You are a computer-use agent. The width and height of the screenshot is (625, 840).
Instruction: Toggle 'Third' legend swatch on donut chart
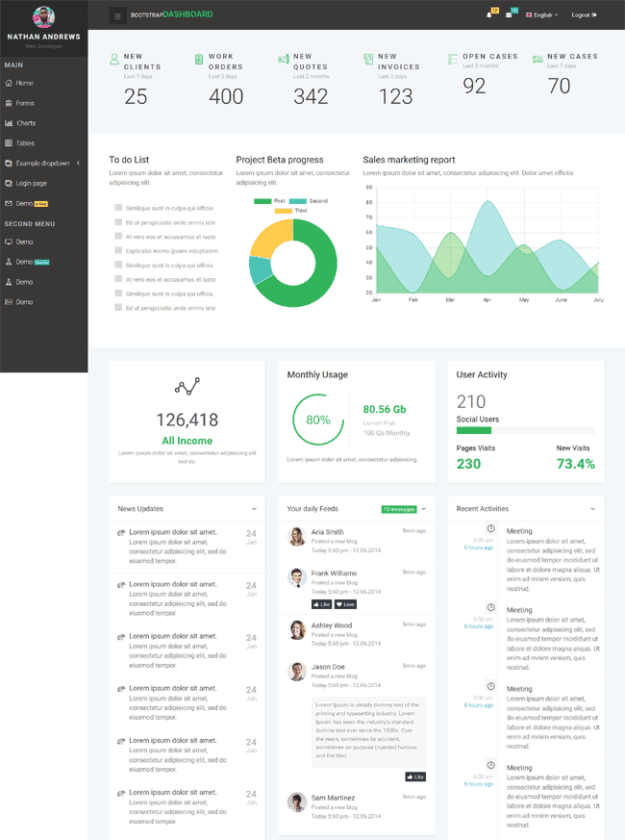[x=284, y=211]
